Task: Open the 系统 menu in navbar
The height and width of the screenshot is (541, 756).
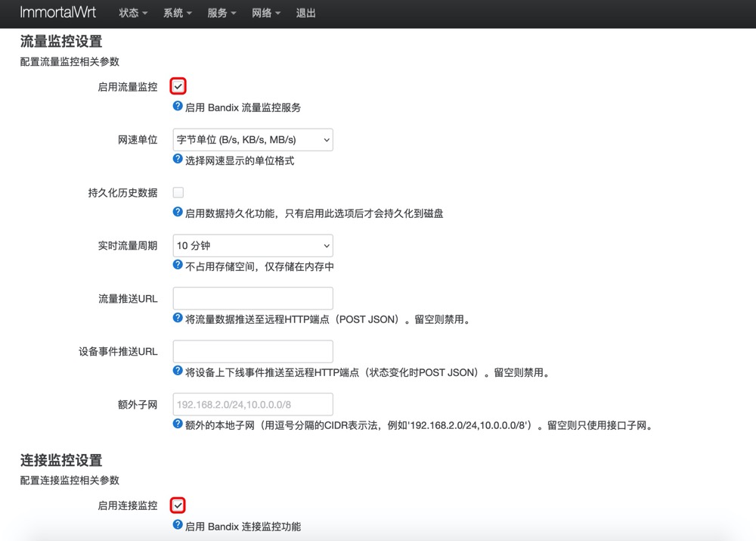Action: pos(178,14)
